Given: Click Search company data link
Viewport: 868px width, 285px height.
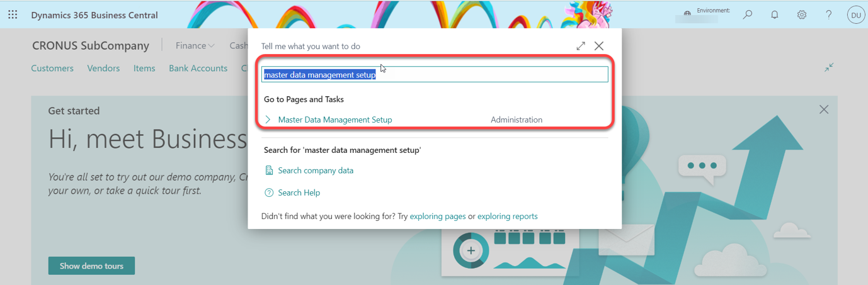Looking at the screenshot, I should tap(316, 170).
